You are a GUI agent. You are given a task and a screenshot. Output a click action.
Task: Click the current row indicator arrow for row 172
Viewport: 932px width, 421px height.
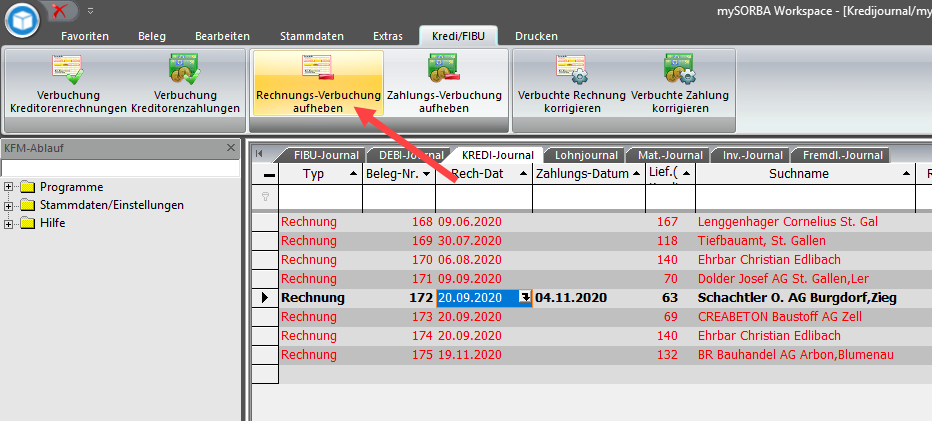coord(265,298)
